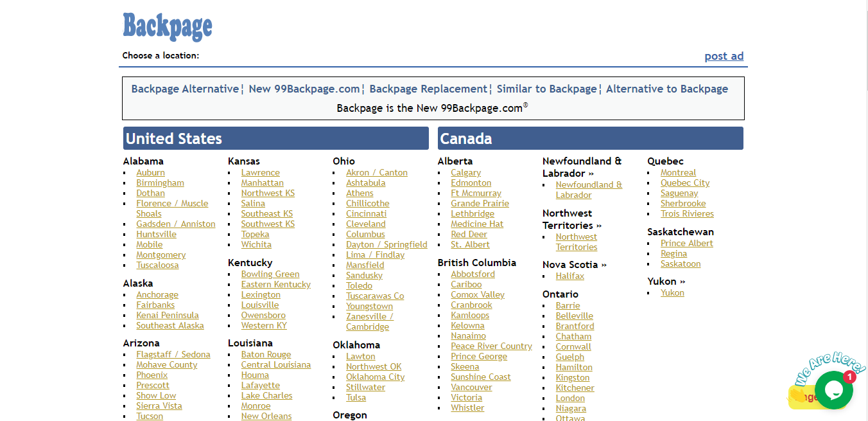This screenshot has height=421, width=868.
Task: Choose Peace River Country location
Action: click(x=491, y=346)
